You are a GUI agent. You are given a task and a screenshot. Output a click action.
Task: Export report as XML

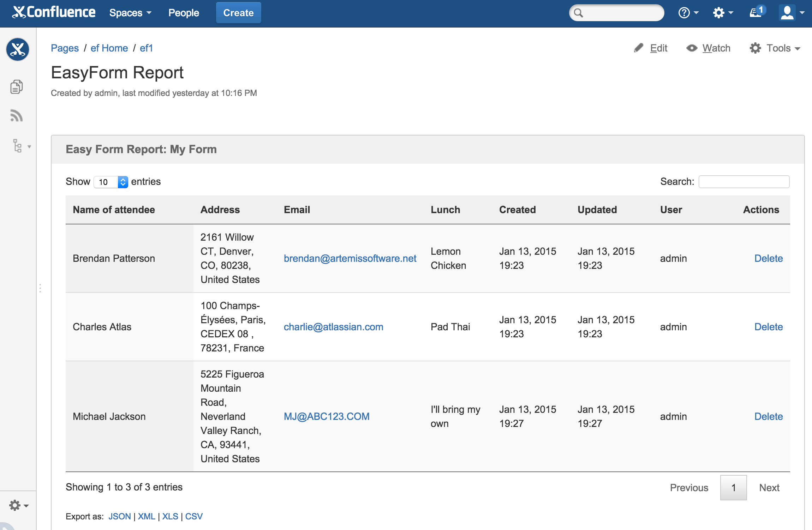(147, 516)
